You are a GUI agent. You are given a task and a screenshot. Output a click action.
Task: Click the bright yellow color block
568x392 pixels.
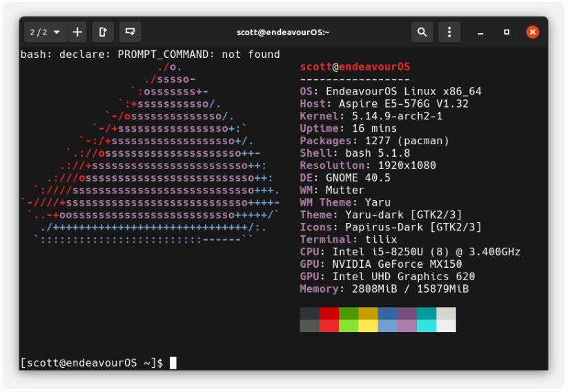[369, 326]
